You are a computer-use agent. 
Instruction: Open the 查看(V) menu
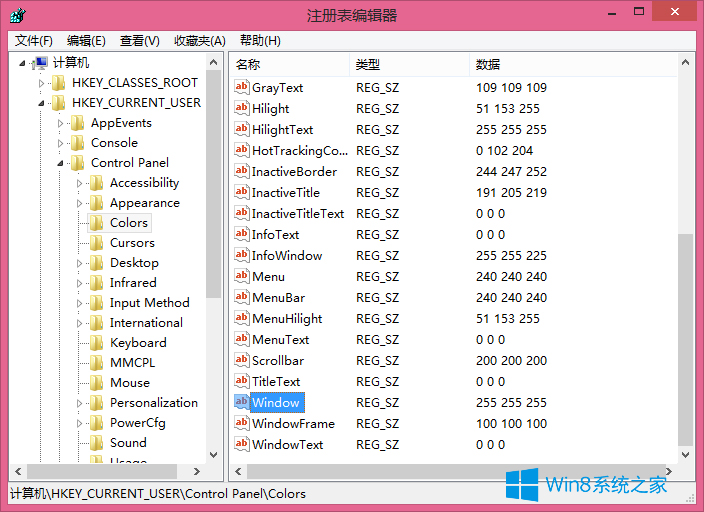[x=140, y=41]
